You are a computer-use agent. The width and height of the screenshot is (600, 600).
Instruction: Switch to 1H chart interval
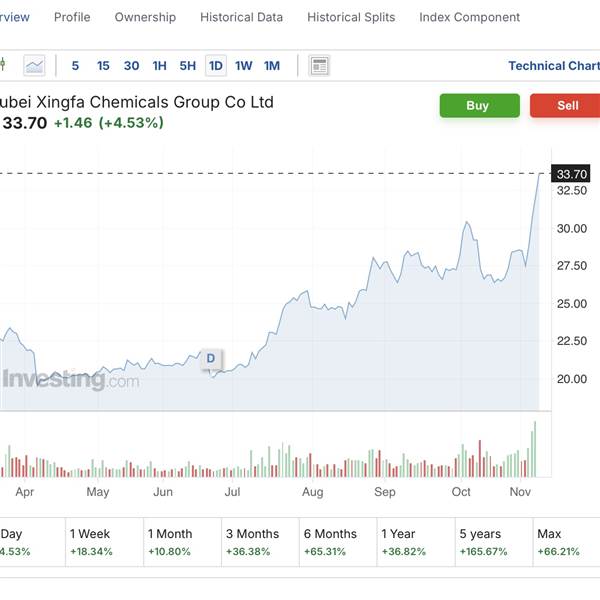point(159,66)
